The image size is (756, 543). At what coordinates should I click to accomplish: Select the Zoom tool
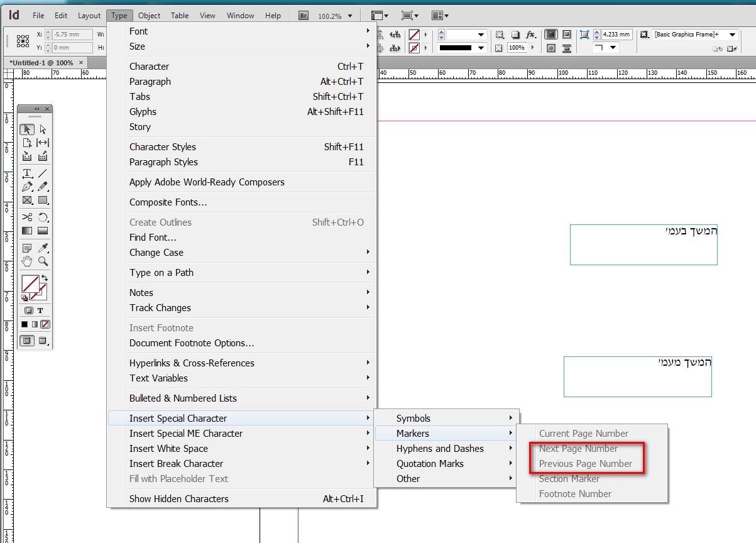[43, 261]
